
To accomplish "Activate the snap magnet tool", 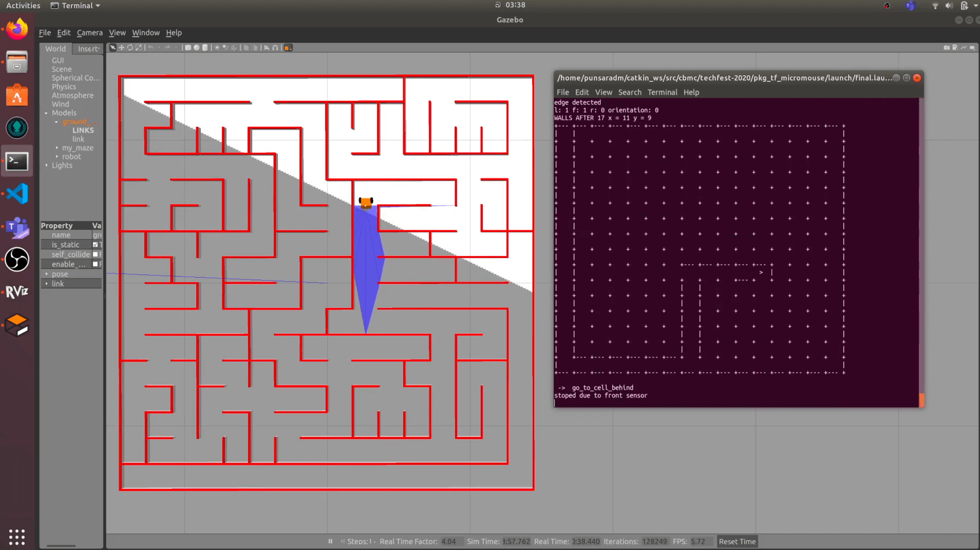I will click(x=275, y=48).
